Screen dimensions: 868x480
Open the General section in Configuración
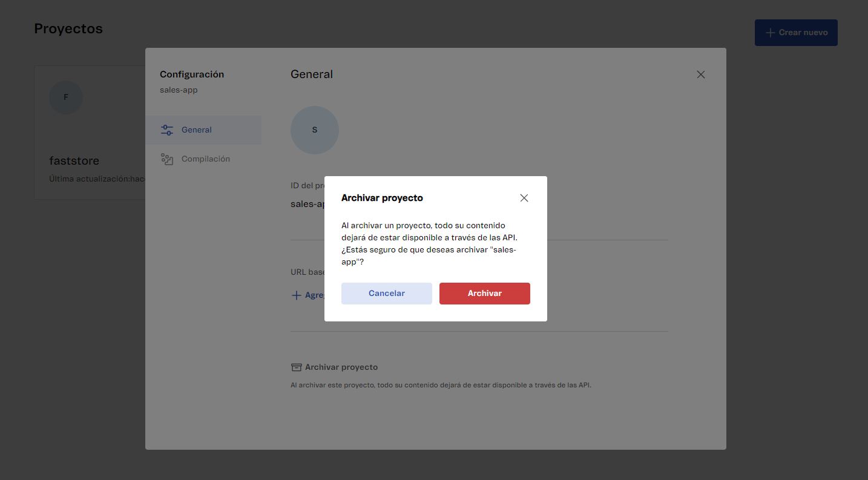tap(197, 129)
